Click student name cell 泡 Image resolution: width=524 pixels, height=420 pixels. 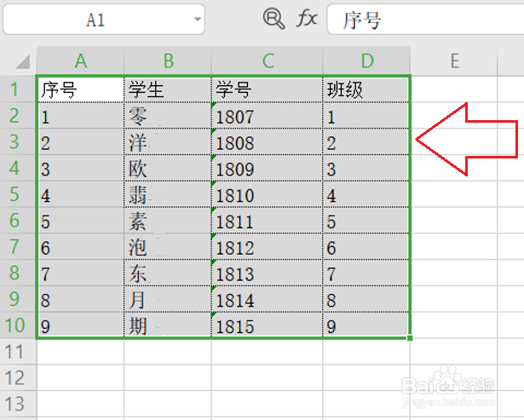pos(168,246)
